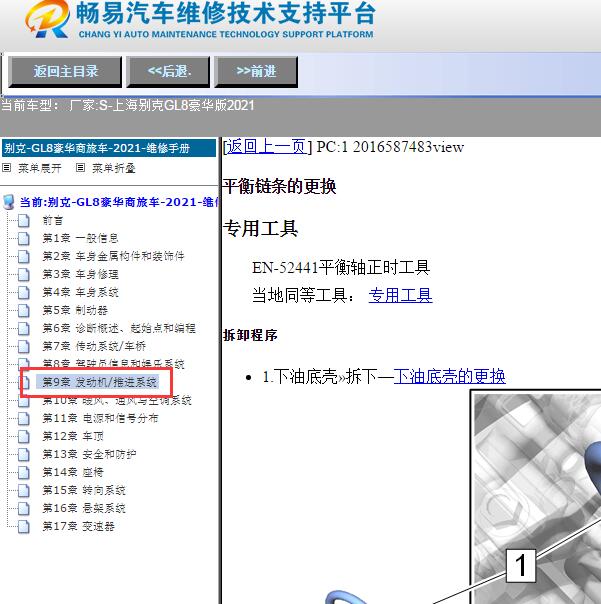Click the 专用工具 section heading
Screen dimensions: 601x604
[260, 229]
